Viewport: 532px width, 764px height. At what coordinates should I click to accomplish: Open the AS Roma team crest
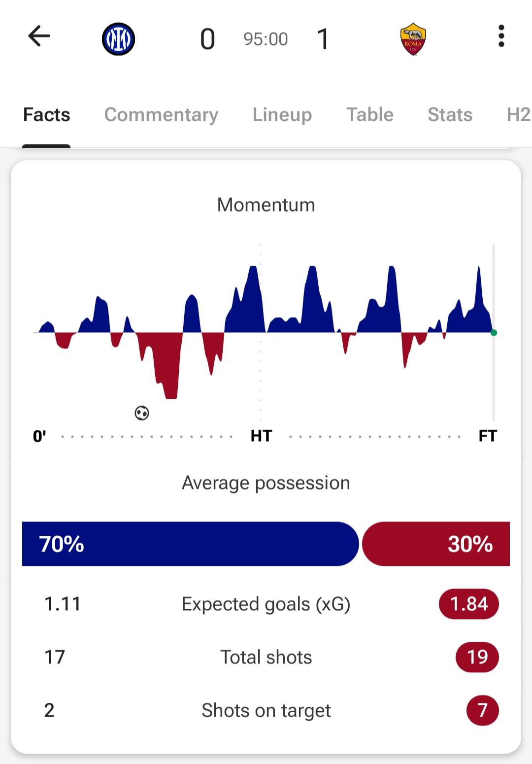(x=413, y=39)
